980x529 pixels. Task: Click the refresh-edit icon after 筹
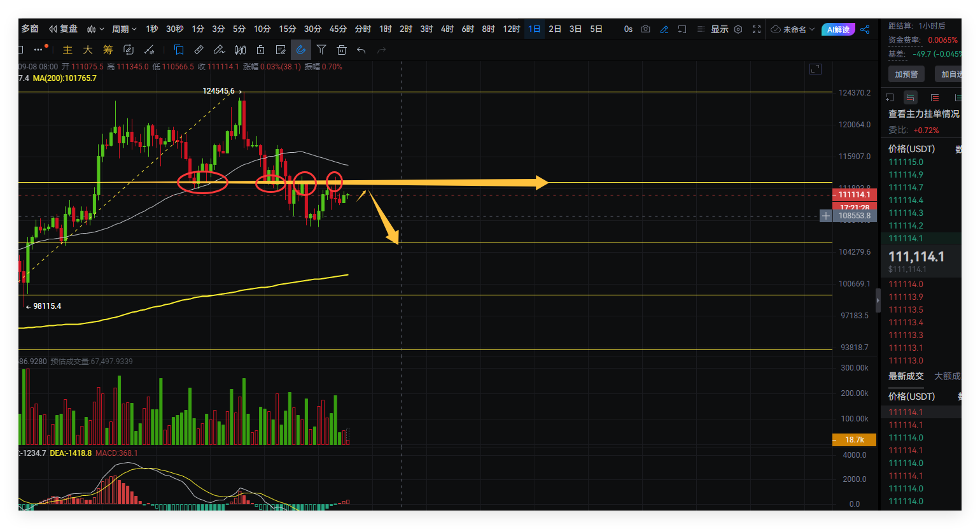[x=129, y=50]
